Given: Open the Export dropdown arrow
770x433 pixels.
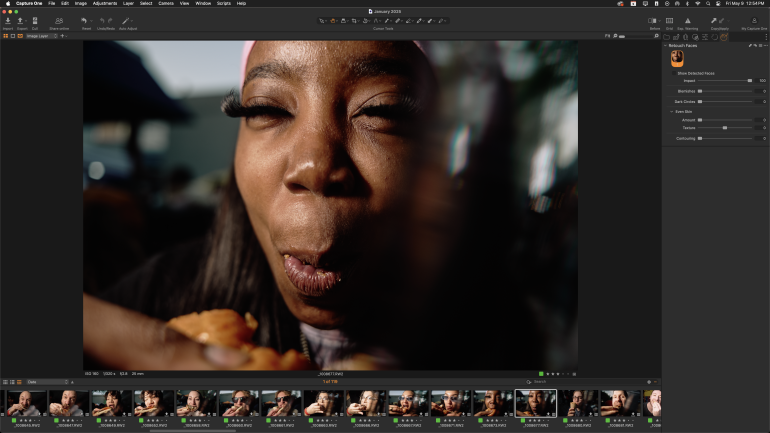Looking at the screenshot, I should pos(26,21).
